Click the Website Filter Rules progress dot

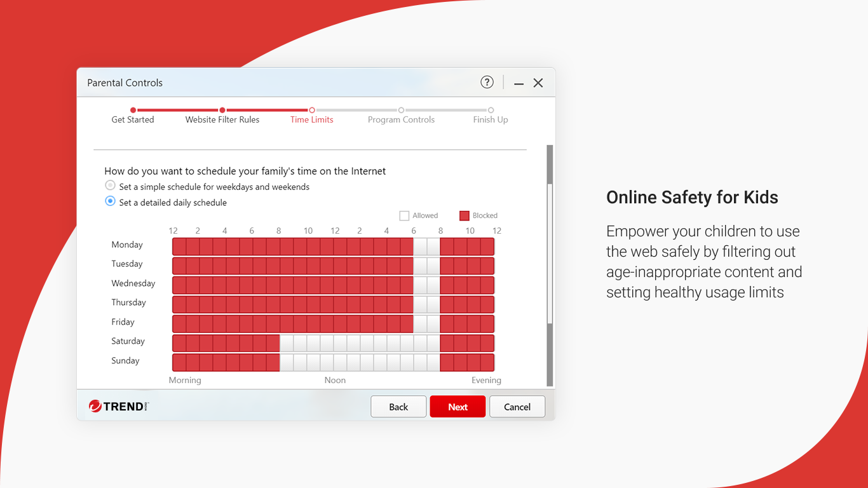click(222, 109)
